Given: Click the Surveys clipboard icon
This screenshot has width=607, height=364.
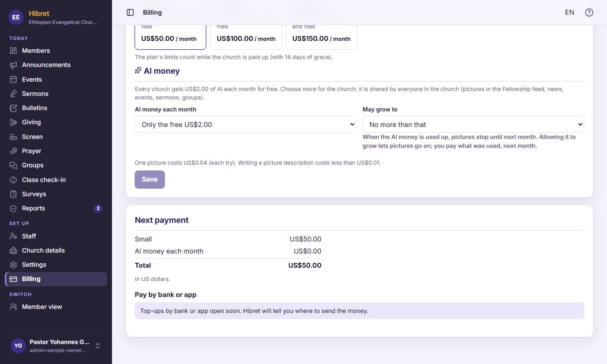Looking at the screenshot, I should tap(13, 194).
